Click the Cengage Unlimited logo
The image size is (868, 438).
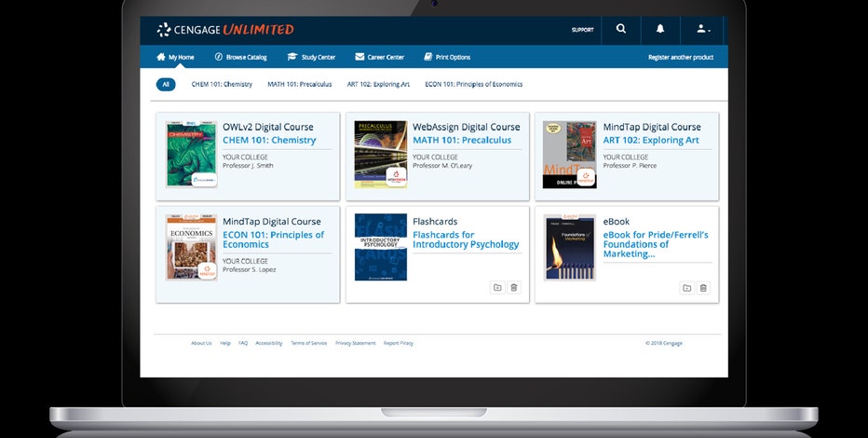click(225, 30)
